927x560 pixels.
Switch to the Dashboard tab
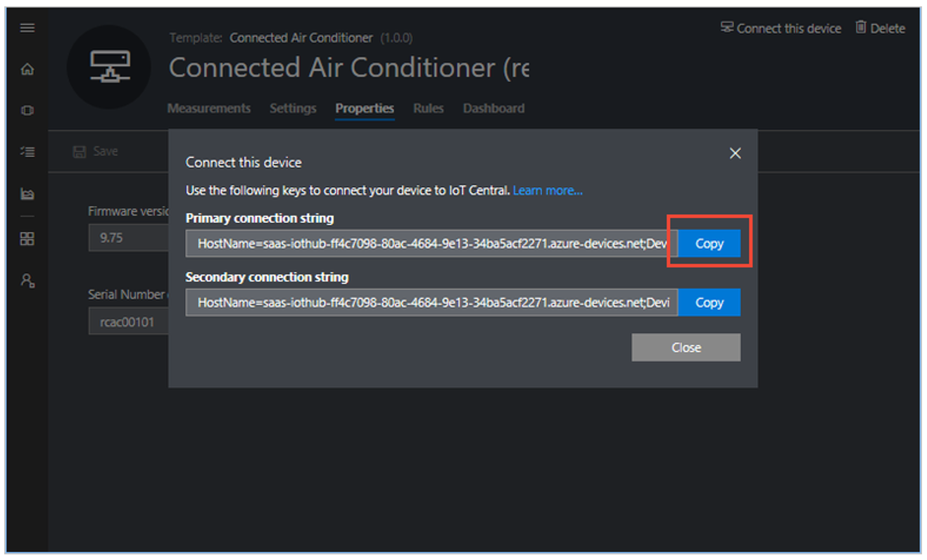click(x=493, y=108)
